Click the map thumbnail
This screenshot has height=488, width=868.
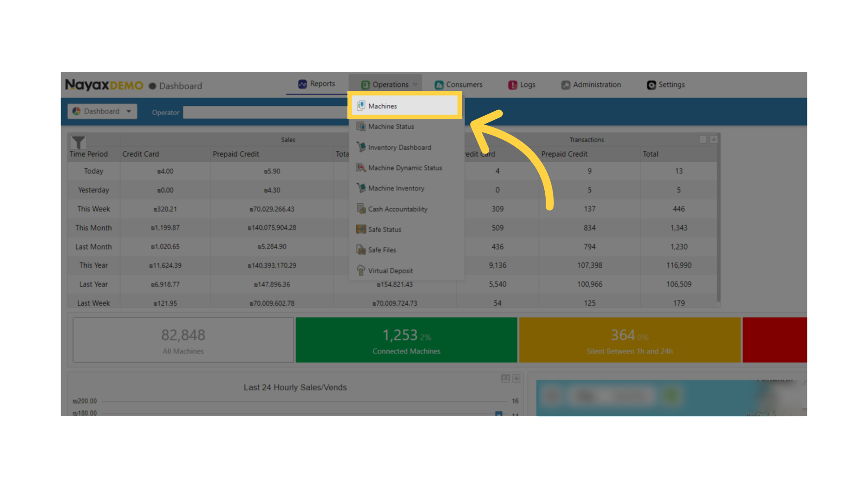point(671,398)
